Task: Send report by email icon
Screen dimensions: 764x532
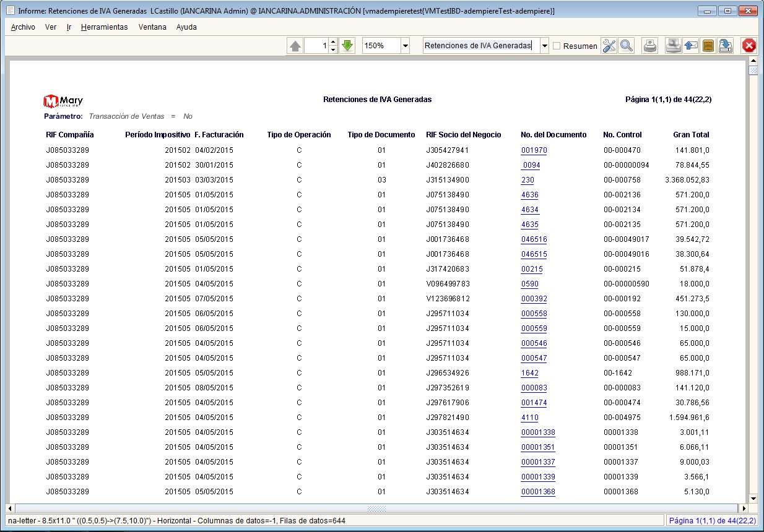Action: (691, 46)
